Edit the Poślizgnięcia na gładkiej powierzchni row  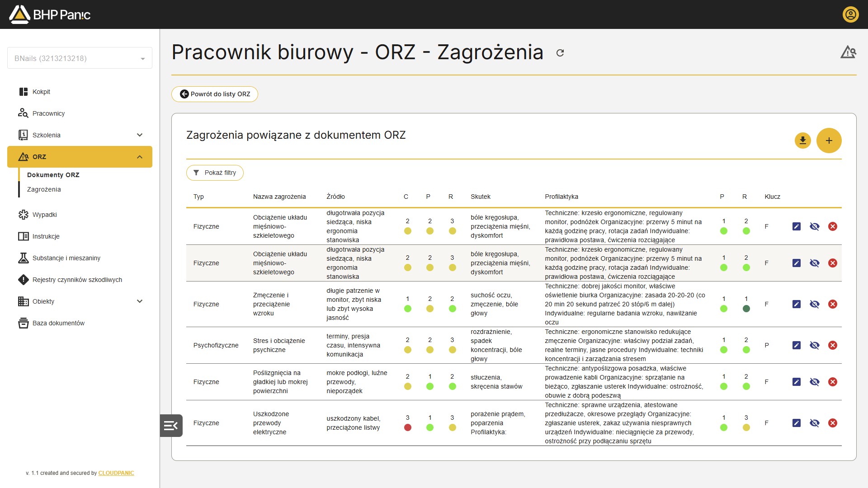coord(797,382)
